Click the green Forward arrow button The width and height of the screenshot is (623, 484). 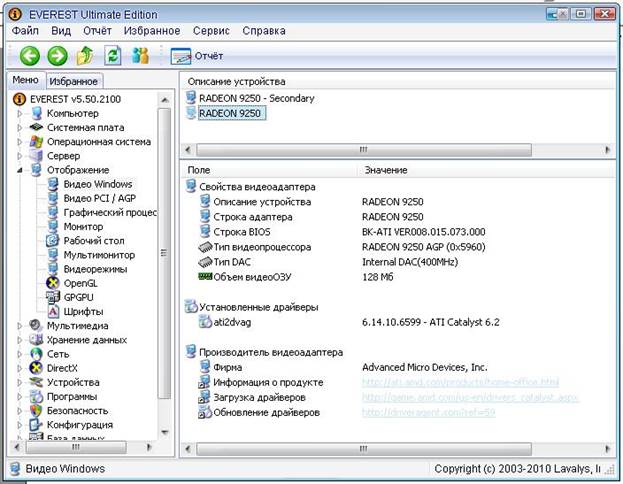[x=57, y=56]
